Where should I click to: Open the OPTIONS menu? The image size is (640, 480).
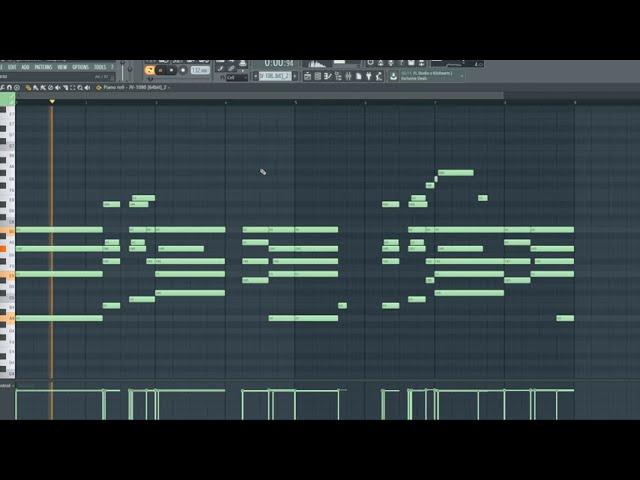tap(80, 67)
